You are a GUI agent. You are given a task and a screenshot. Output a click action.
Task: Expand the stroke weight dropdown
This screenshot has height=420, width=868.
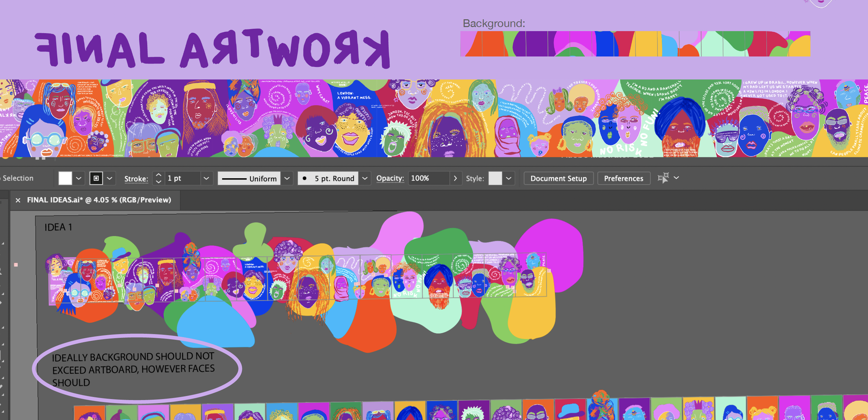coord(206,178)
